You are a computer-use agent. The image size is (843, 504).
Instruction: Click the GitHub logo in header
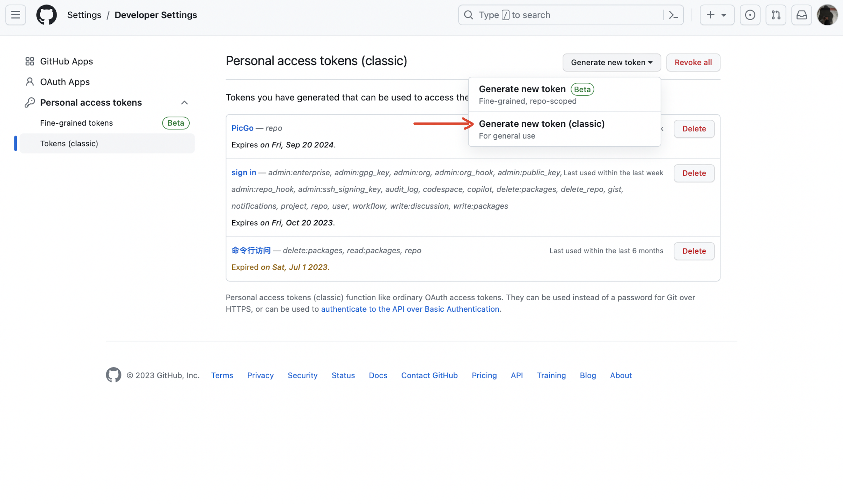46,15
